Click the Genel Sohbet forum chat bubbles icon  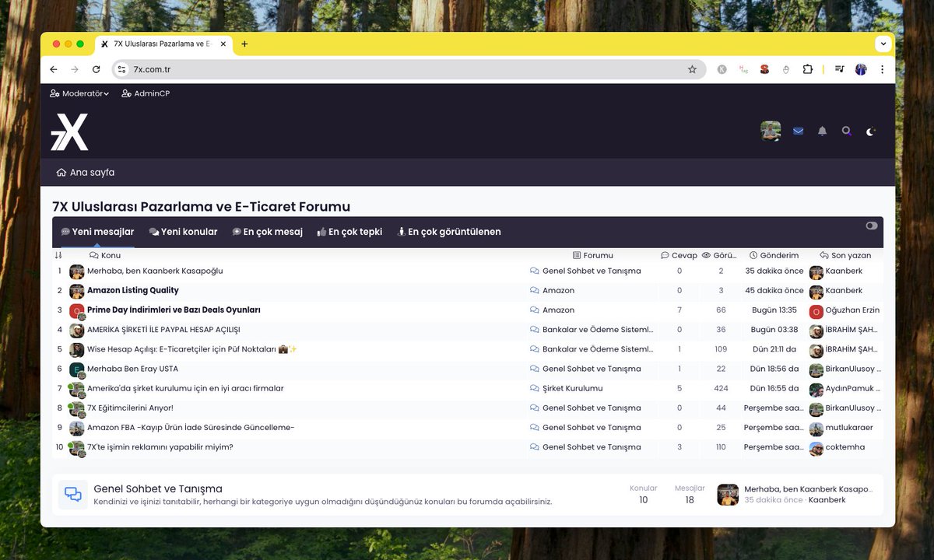73,495
